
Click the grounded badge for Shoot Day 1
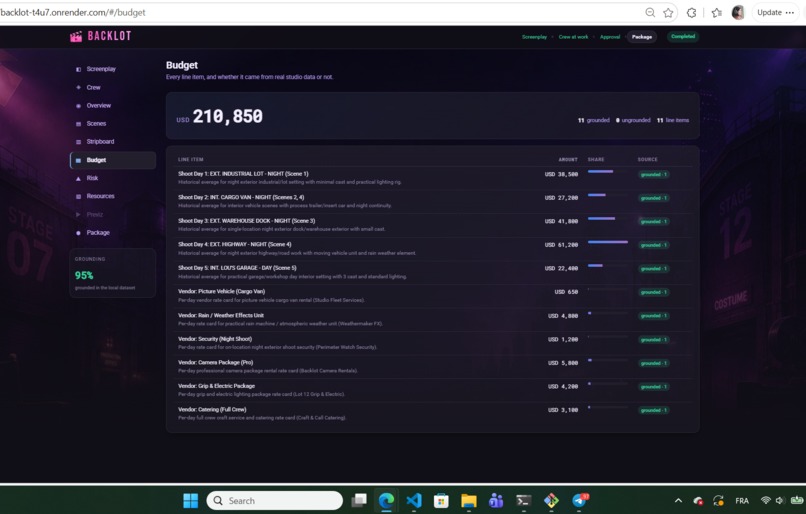click(653, 175)
